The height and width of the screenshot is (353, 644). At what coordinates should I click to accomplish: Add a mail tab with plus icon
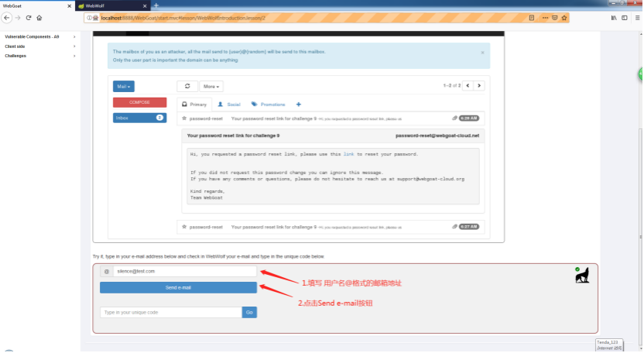click(x=299, y=105)
